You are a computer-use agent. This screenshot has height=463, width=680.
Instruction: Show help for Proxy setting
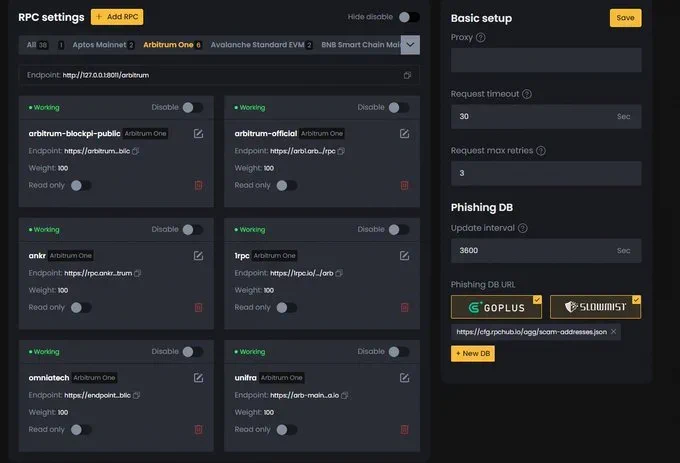(x=481, y=37)
